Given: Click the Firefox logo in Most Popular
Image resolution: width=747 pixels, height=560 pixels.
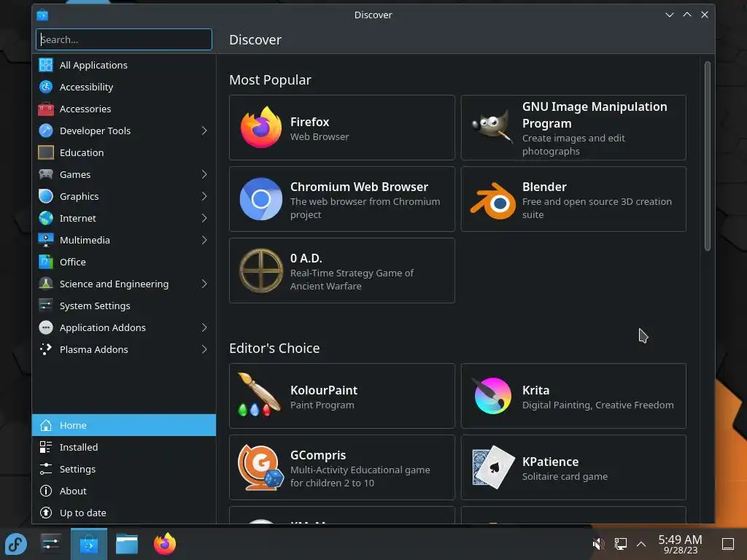Looking at the screenshot, I should pos(260,127).
